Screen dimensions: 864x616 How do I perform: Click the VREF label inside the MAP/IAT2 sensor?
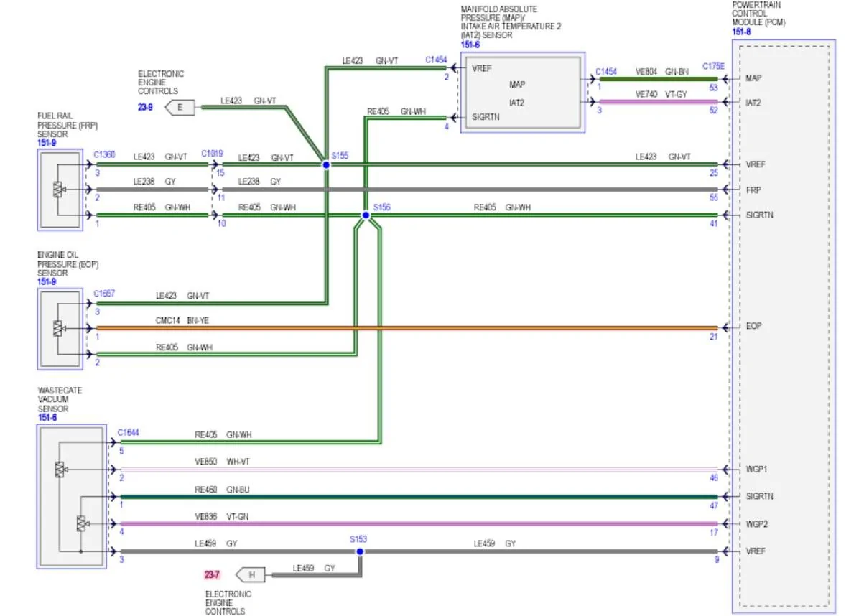pos(481,68)
